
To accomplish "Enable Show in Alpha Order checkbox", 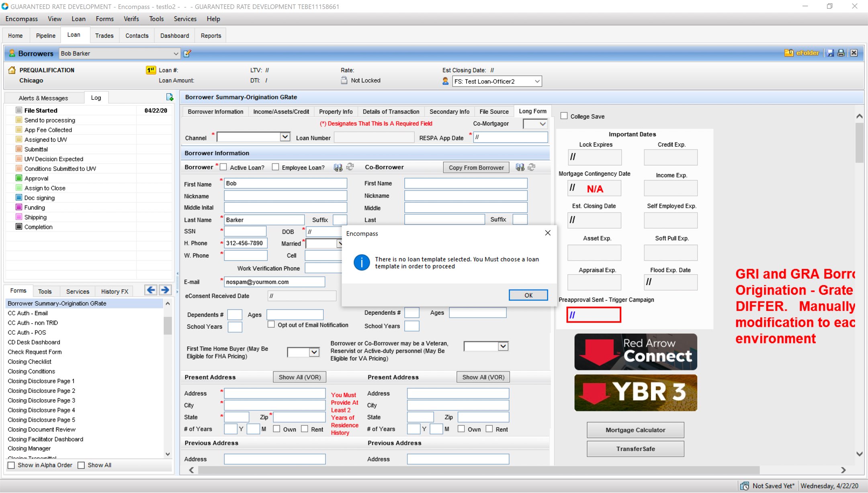I will (x=11, y=465).
